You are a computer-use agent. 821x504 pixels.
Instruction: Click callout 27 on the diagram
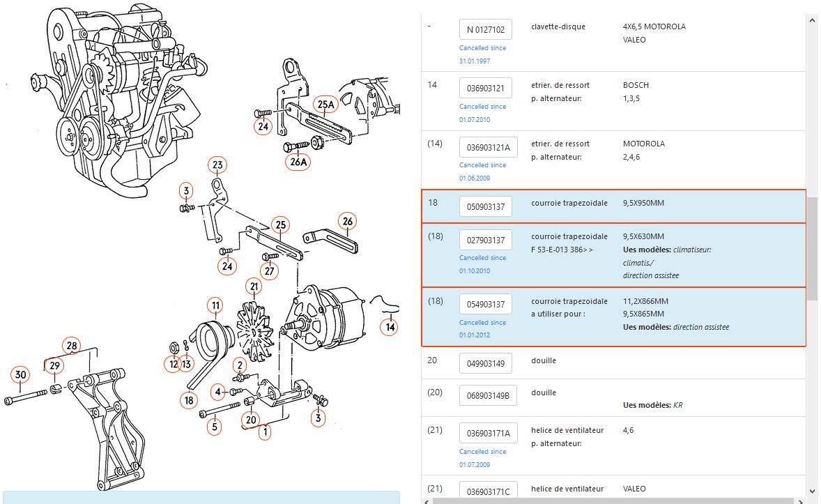tap(270, 271)
